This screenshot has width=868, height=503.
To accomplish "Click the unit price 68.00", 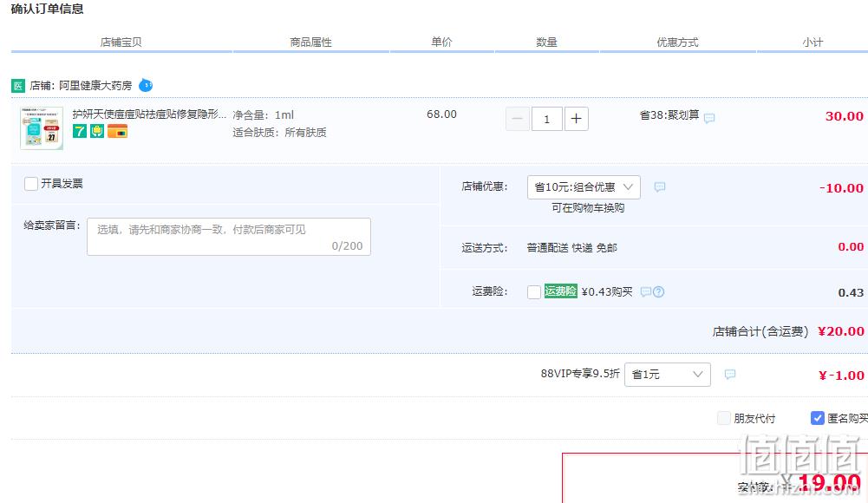I will (441, 114).
